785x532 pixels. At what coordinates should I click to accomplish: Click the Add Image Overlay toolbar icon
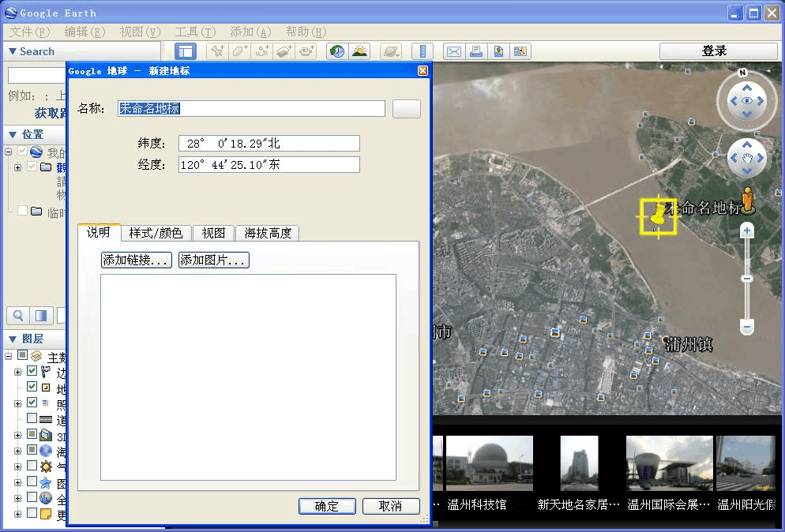point(284,51)
